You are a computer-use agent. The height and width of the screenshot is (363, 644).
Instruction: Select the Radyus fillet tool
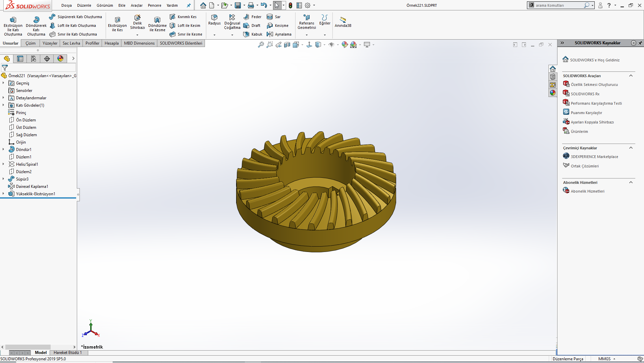coord(214,20)
